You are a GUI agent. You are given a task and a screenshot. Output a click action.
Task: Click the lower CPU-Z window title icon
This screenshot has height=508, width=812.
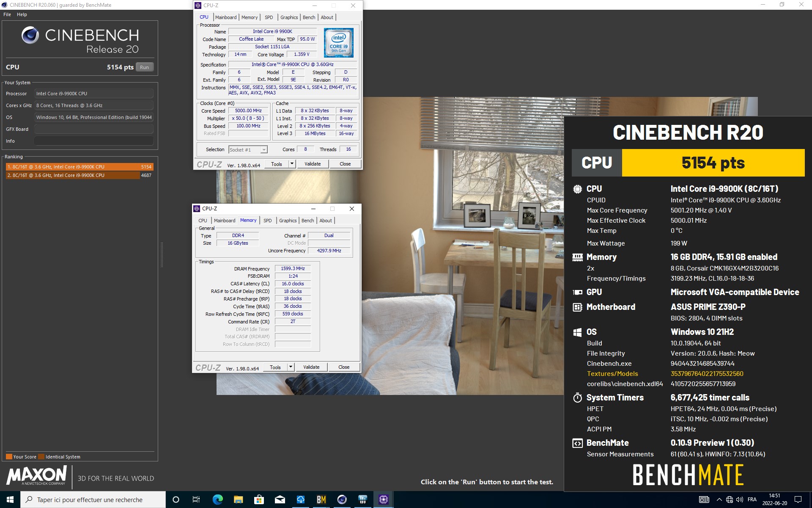point(197,209)
